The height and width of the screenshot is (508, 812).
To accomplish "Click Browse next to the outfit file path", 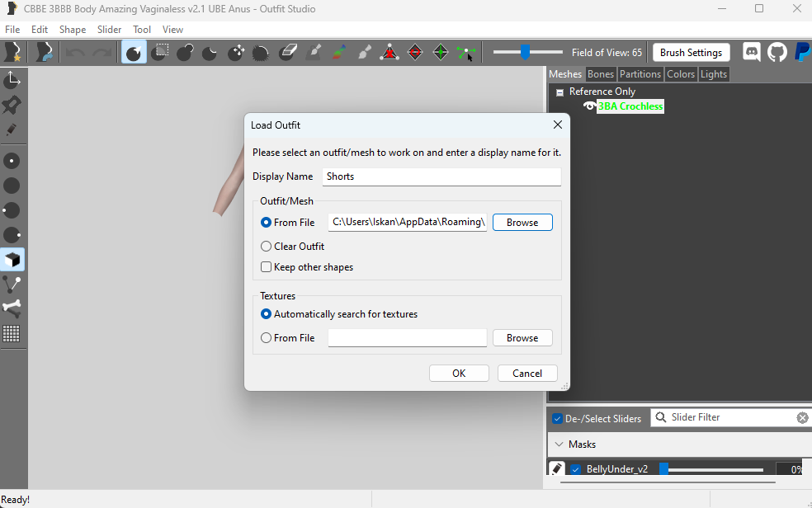I will pyautogui.click(x=522, y=223).
